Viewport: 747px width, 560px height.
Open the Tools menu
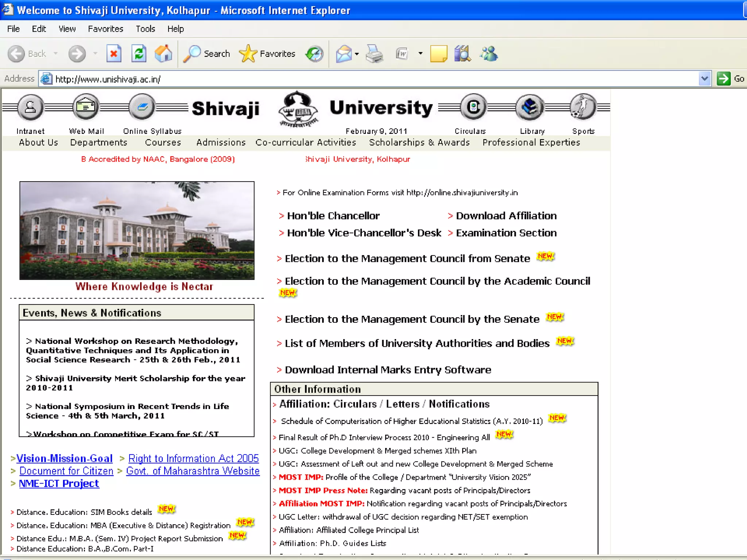(x=145, y=29)
